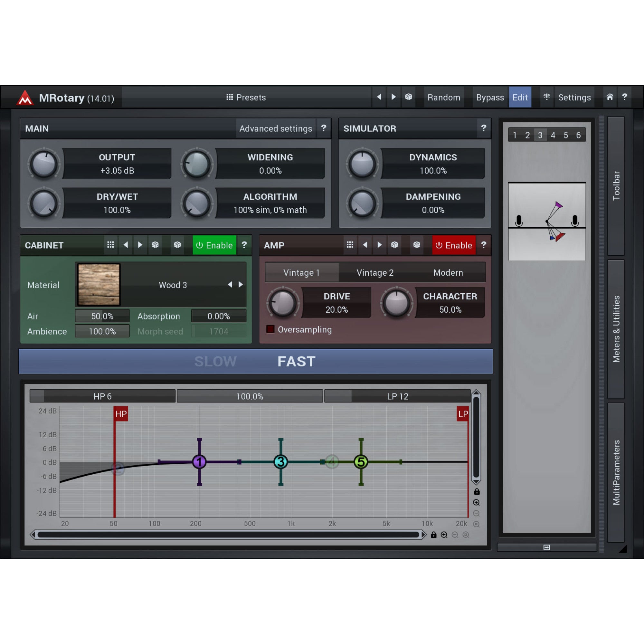Switch rotary speed to SLOW
The height and width of the screenshot is (644, 644).
215,361
